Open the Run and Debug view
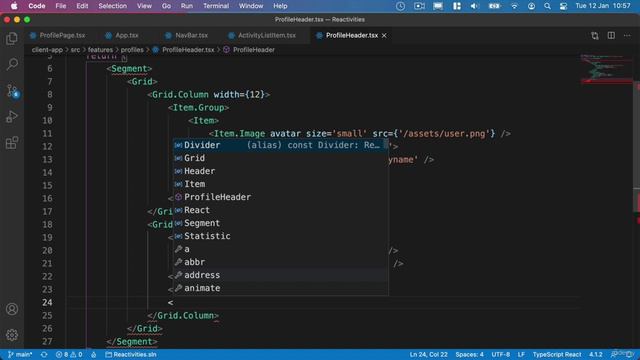 pyautogui.click(x=12, y=117)
